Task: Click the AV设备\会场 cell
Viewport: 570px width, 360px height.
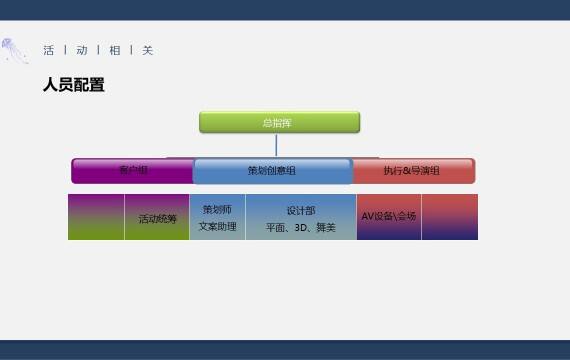Action: [x=389, y=217]
